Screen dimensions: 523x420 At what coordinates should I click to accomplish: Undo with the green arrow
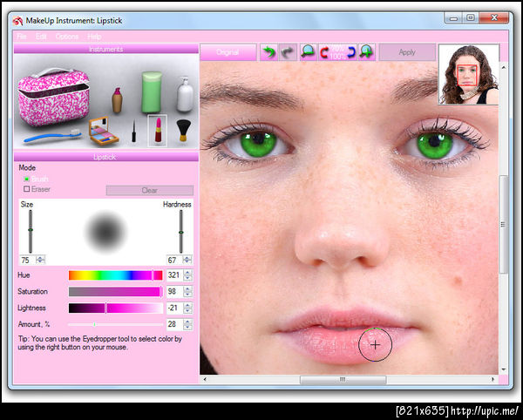pyautogui.click(x=268, y=52)
